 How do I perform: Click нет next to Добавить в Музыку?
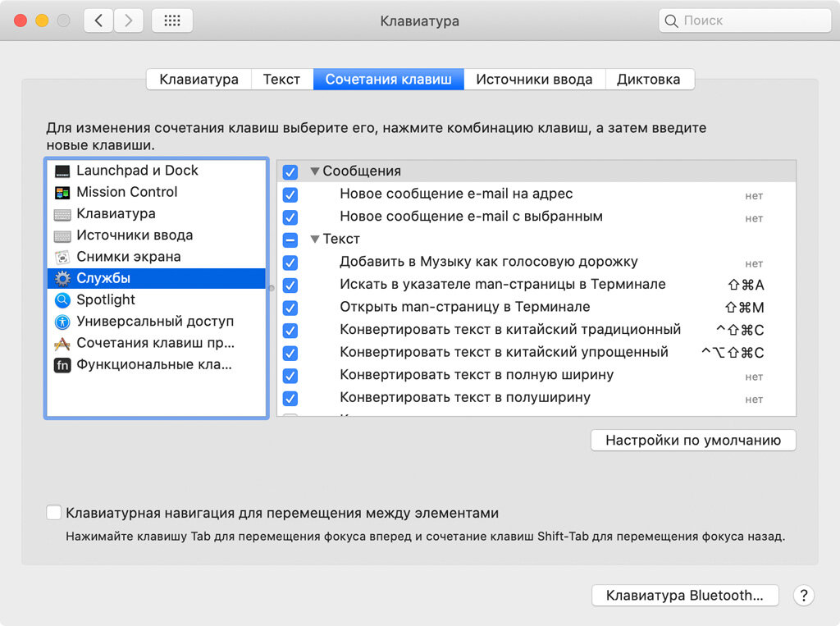pos(754,263)
